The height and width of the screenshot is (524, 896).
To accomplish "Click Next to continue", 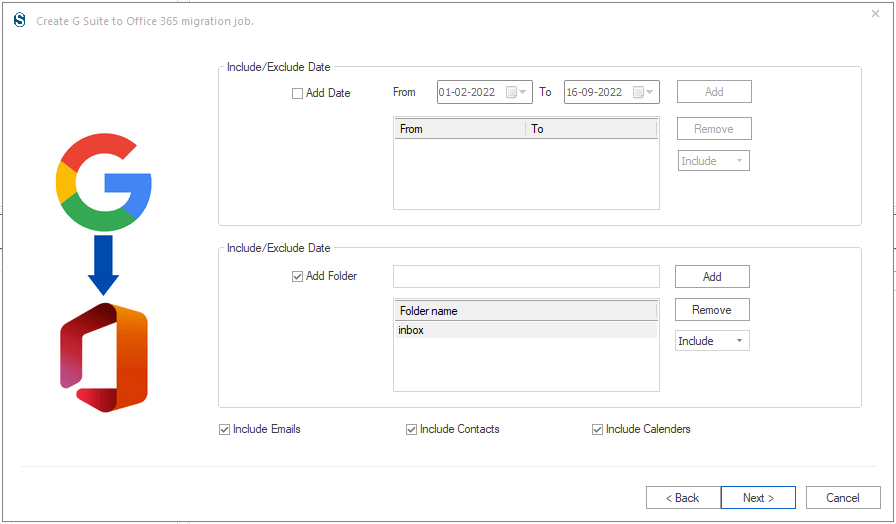I will tap(758, 498).
